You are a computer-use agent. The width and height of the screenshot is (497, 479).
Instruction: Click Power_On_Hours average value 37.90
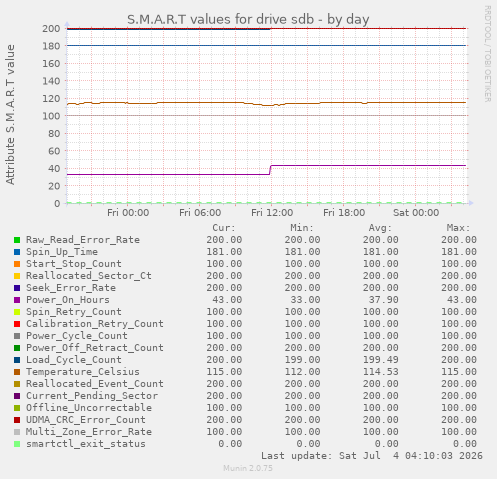pyautogui.click(x=384, y=300)
